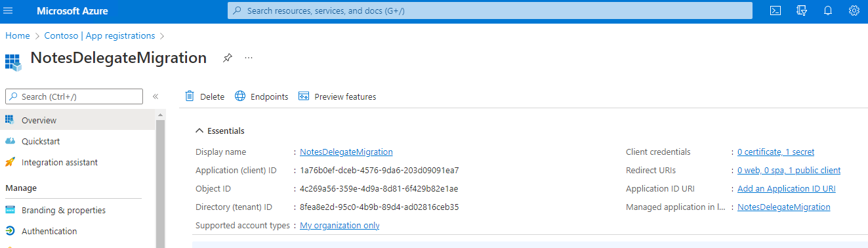Click the Endpoints toolbar button
The height and width of the screenshot is (248, 868).
(x=262, y=96)
